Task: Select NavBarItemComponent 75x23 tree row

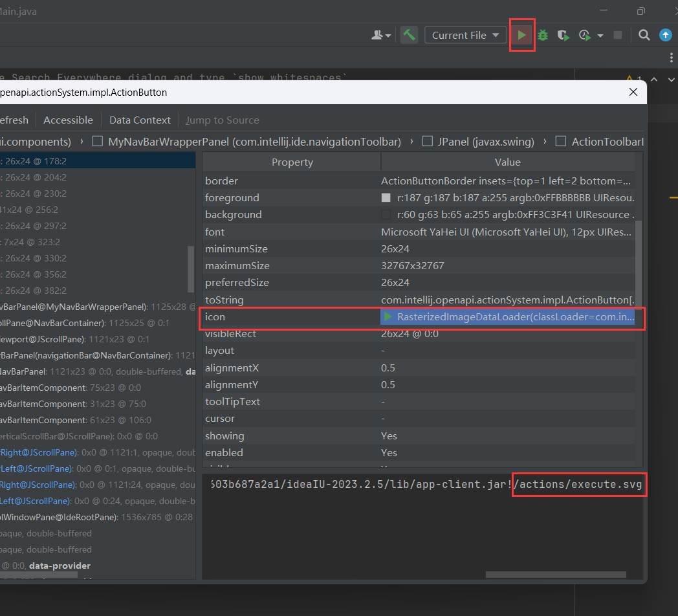Action: tap(98, 388)
